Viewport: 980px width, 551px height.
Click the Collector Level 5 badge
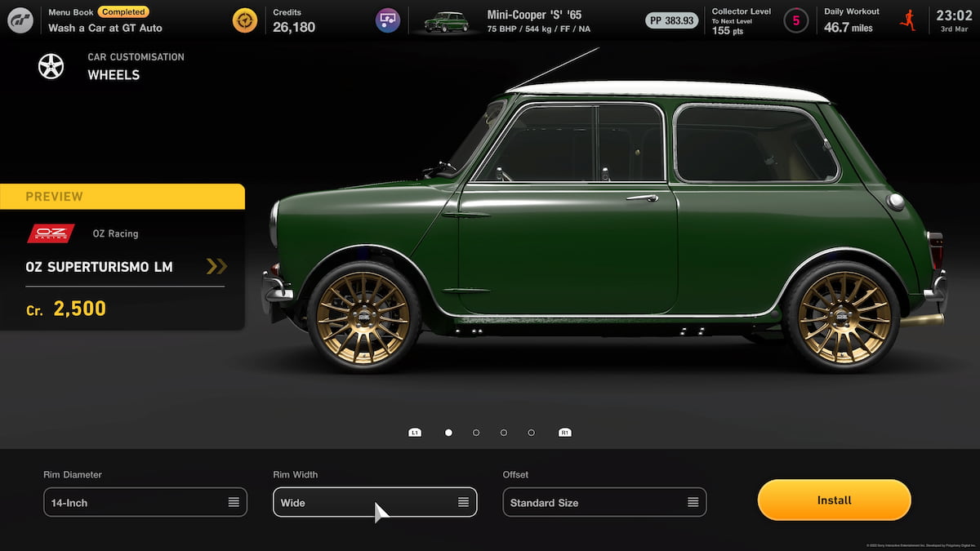point(795,20)
